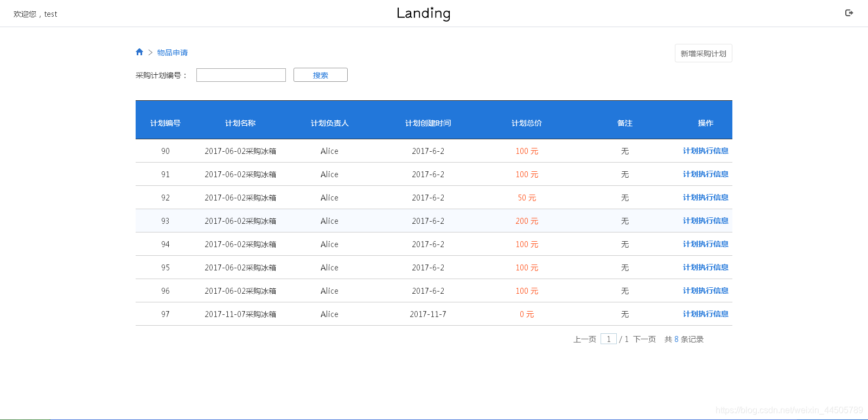Open 计划执行信息 for plan 93
This screenshot has height=420, width=868.
(705, 221)
